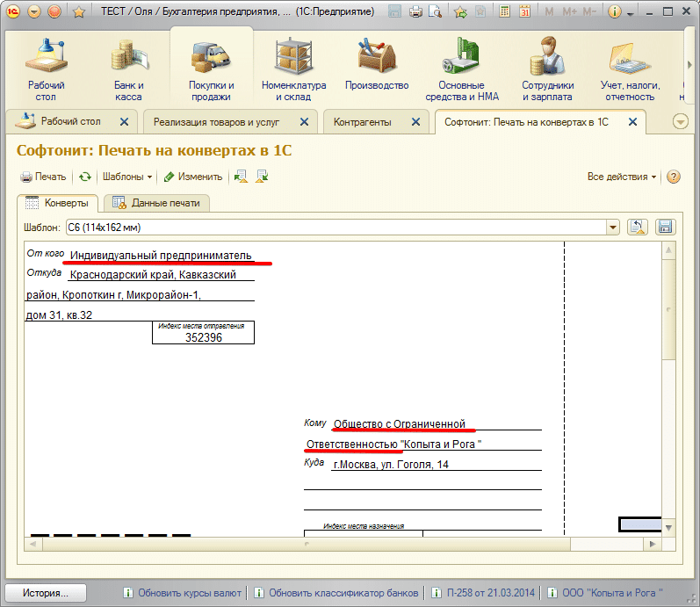
Task: Expand the Шаблон dropdown arrow
Action: 613,228
